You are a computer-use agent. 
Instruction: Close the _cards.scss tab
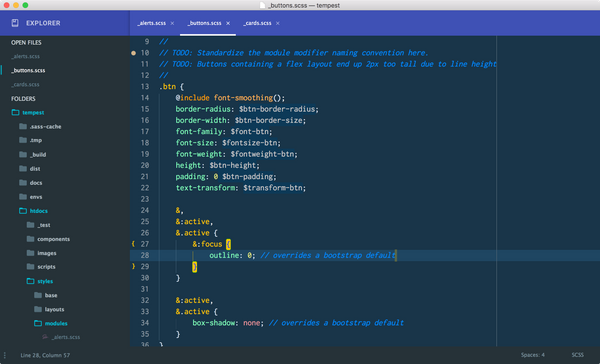point(278,23)
